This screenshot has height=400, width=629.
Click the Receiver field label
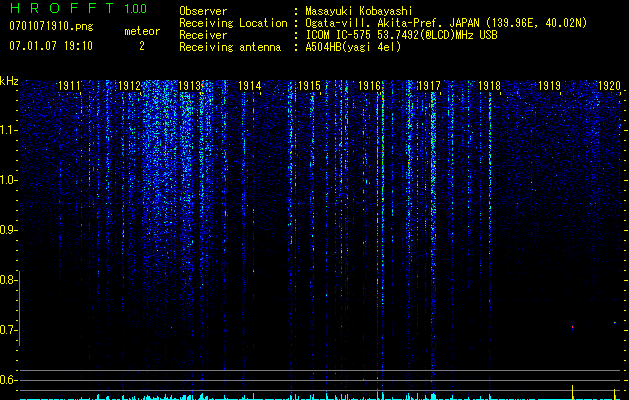pos(203,35)
